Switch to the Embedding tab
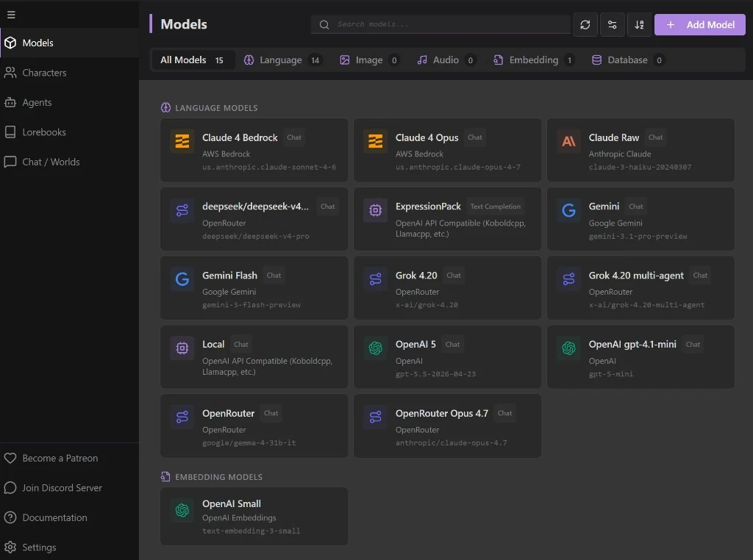 534,60
